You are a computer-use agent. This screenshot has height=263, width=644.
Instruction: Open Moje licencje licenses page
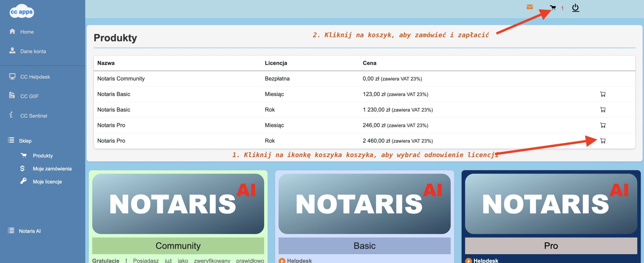pos(47,182)
